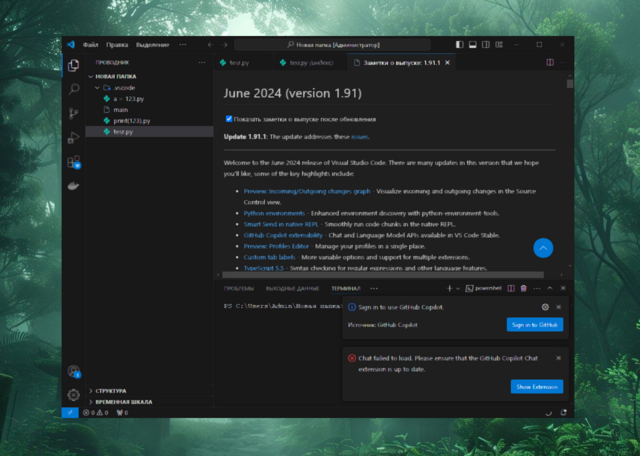Screen dimensions: 640x456
Task: Kill terminal with the trash icon
Action: tap(524, 288)
